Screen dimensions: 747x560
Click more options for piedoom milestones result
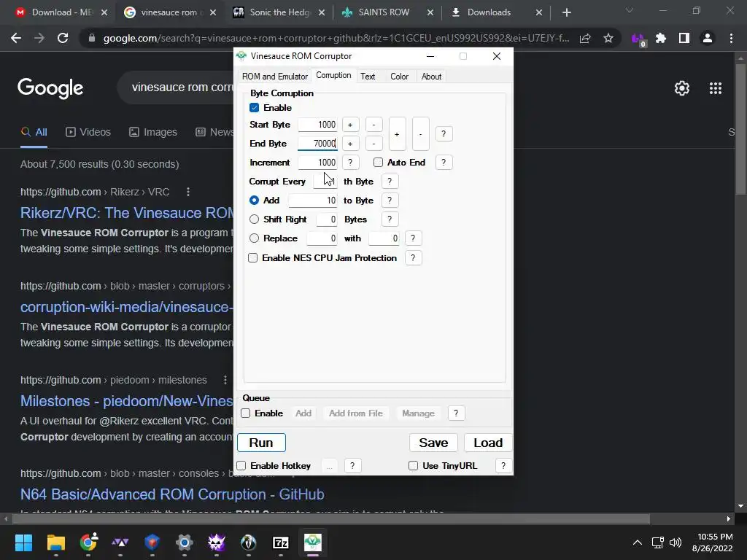coord(225,380)
